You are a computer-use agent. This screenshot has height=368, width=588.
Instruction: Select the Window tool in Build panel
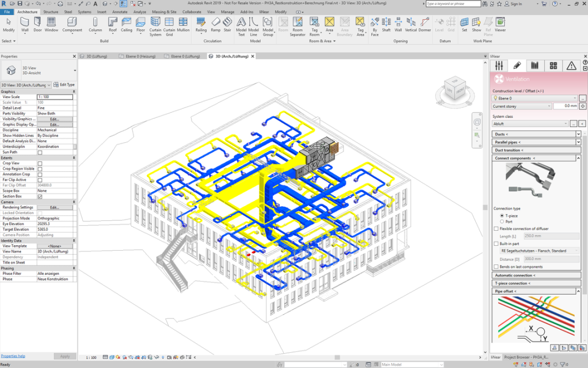tap(51, 24)
